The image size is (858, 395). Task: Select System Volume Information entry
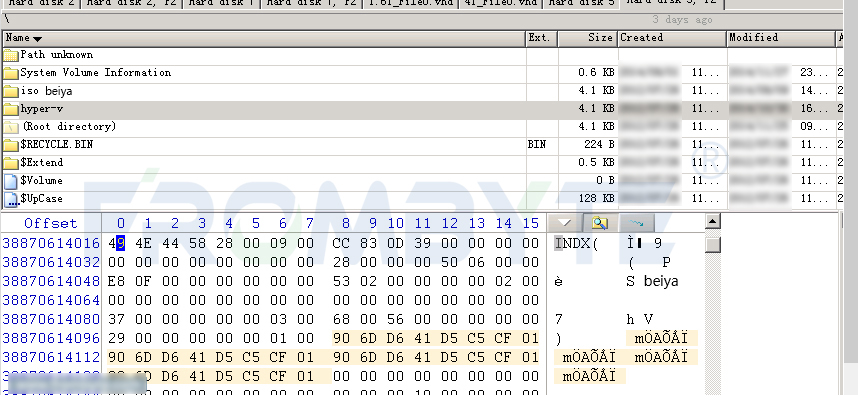[x=95, y=73]
